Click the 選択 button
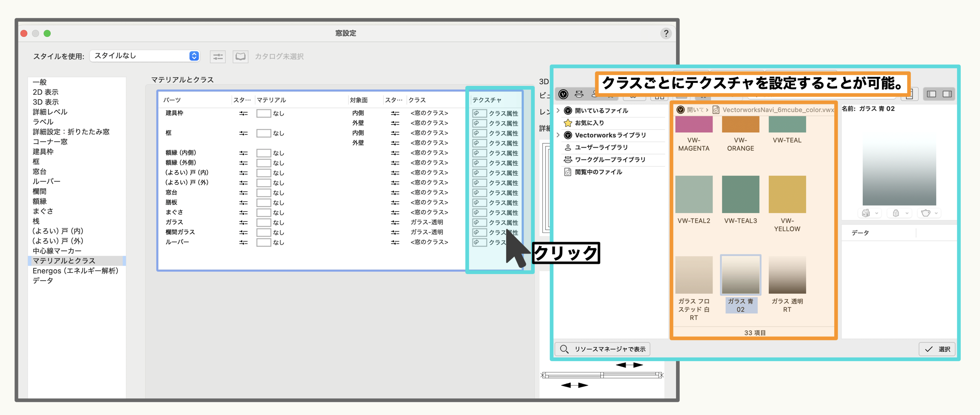This screenshot has width=980, height=415. 937,349
